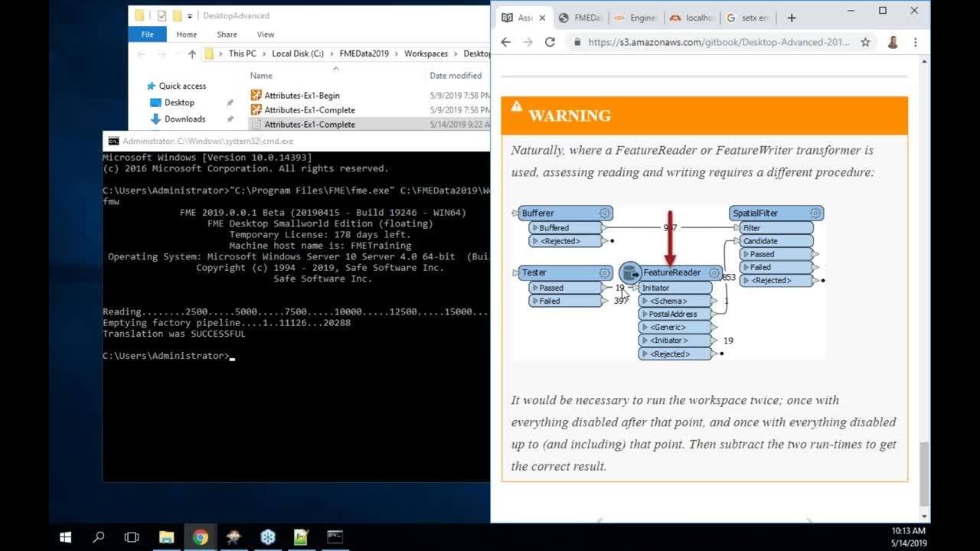The width and height of the screenshot is (980, 551).
Task: Open File Explorer from the taskbar
Action: click(x=166, y=537)
